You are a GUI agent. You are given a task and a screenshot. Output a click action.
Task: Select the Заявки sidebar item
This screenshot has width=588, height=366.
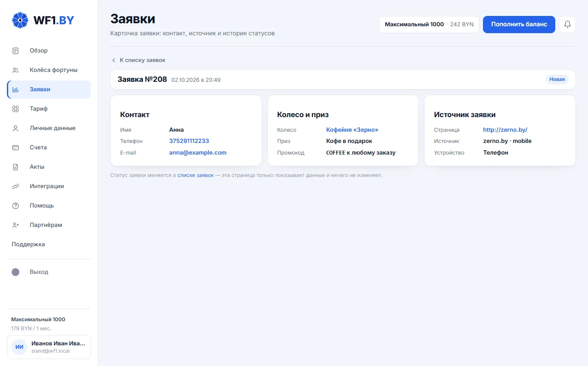click(x=49, y=90)
